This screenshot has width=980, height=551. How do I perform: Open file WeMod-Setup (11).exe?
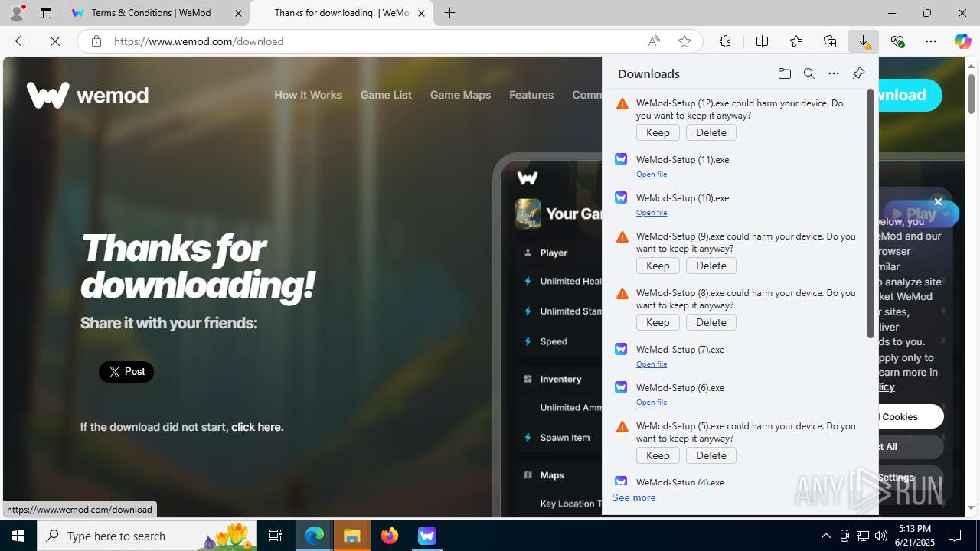(x=652, y=174)
